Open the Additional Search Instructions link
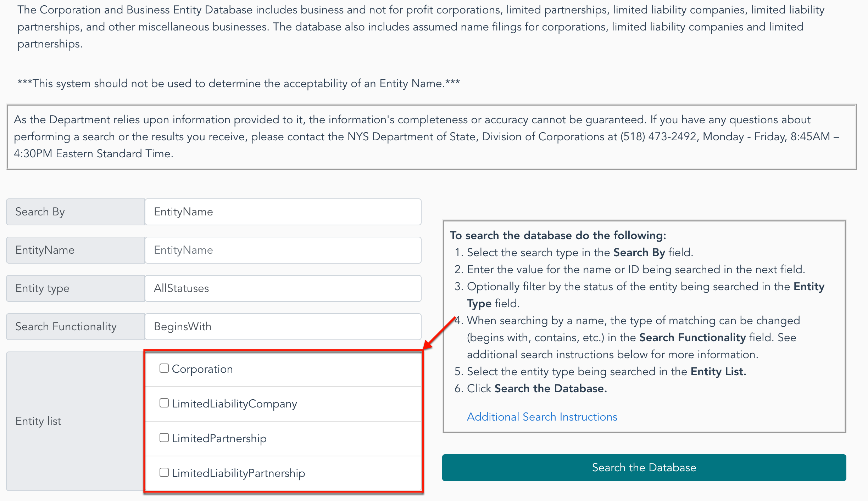The width and height of the screenshot is (868, 501). [542, 417]
